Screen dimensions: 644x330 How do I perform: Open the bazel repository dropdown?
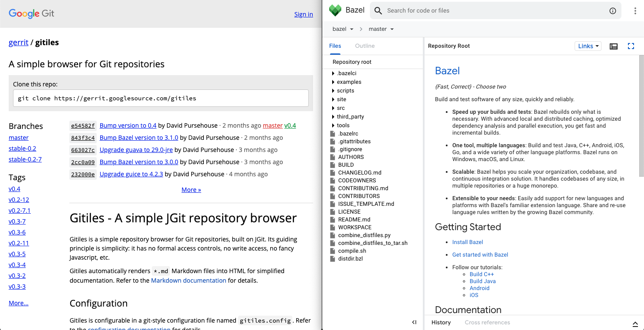click(x=343, y=29)
